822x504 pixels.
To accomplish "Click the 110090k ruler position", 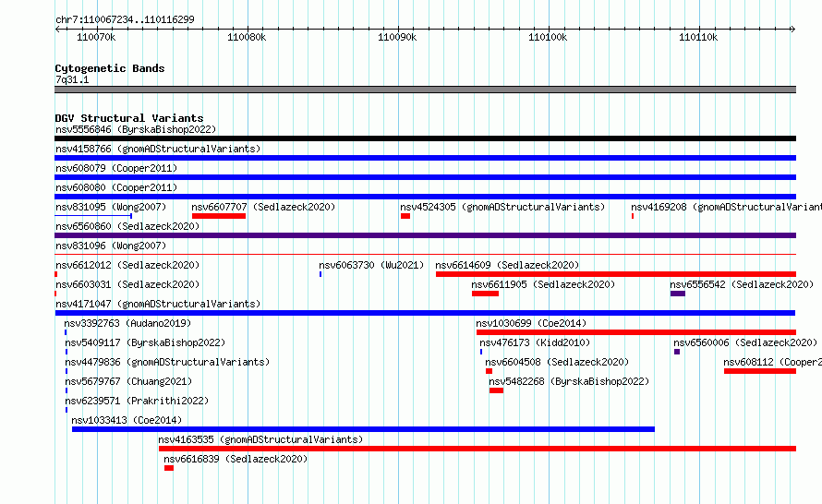I will (397, 37).
